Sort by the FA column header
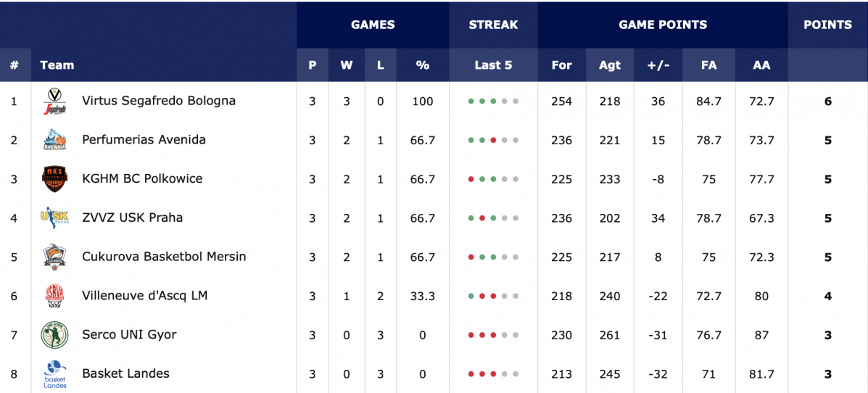Screen dimensions: 868x393 pos(708,65)
